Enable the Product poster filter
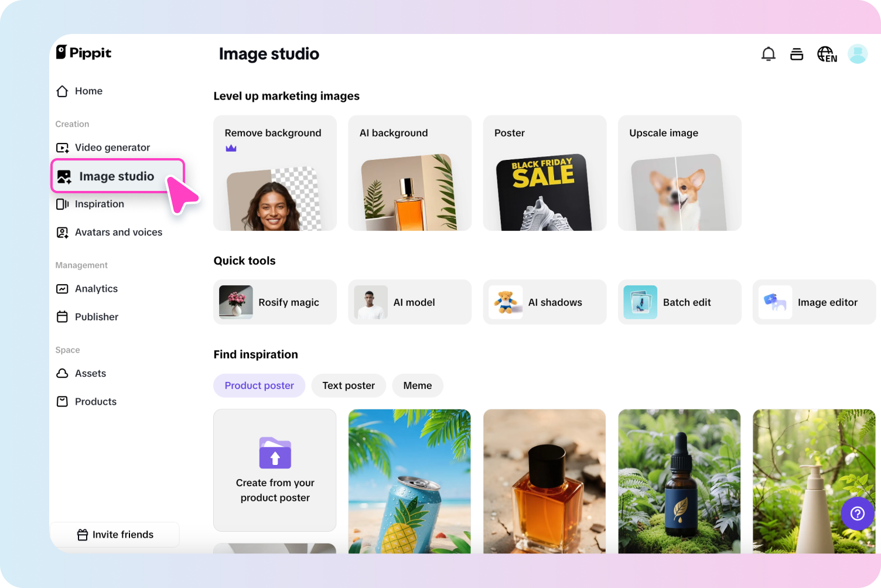Viewport: 881px width, 588px height. (259, 385)
